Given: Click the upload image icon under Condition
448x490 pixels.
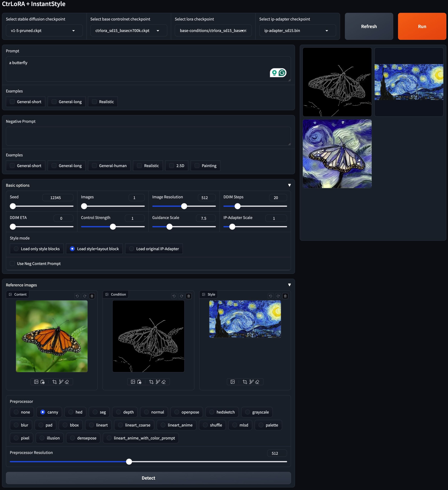Looking at the screenshot, I should 133,382.
